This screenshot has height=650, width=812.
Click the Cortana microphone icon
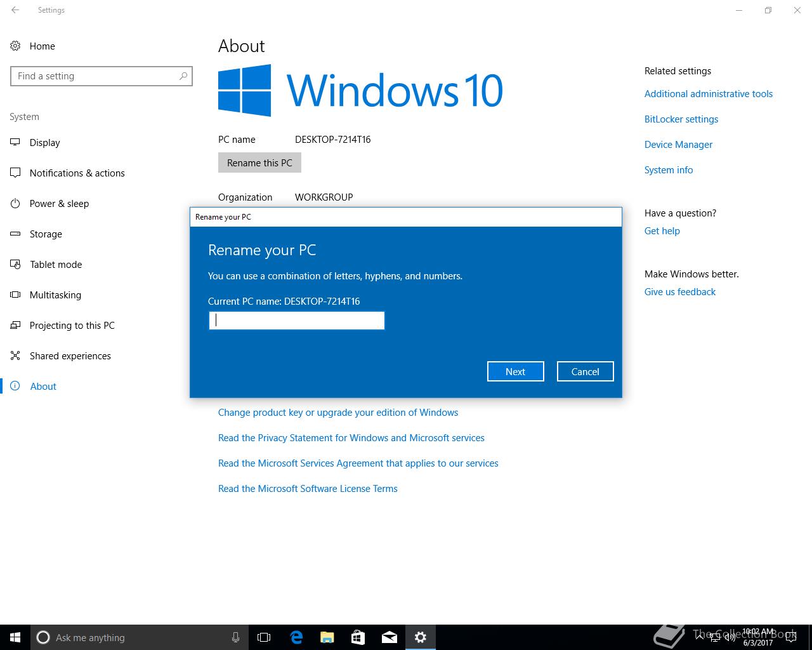235,637
